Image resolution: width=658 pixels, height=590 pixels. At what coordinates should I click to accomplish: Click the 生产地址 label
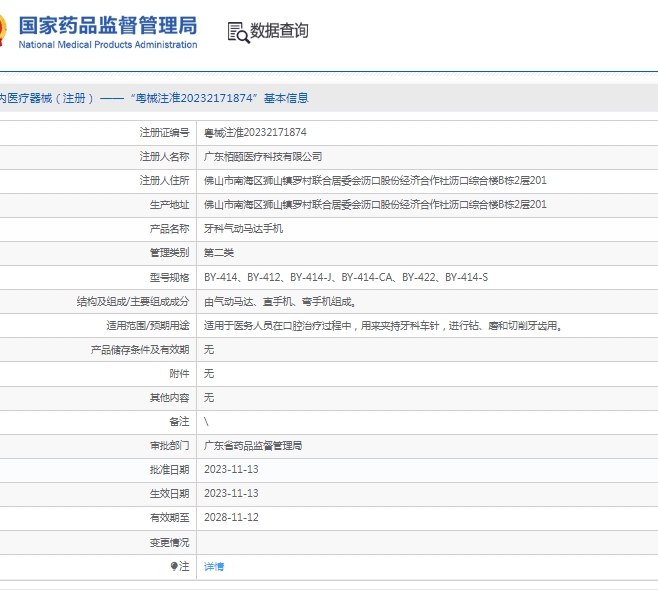[x=170, y=204]
